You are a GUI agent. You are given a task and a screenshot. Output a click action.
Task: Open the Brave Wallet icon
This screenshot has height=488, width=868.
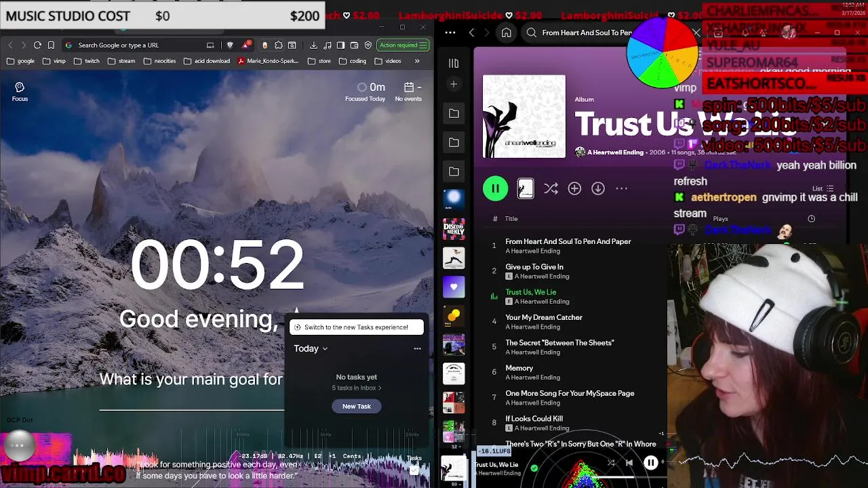point(354,45)
